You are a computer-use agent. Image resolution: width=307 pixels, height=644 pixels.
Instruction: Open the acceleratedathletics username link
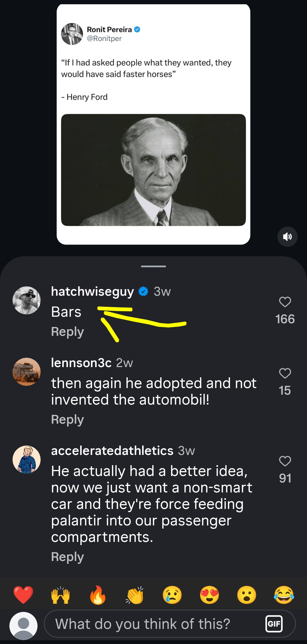(x=112, y=451)
